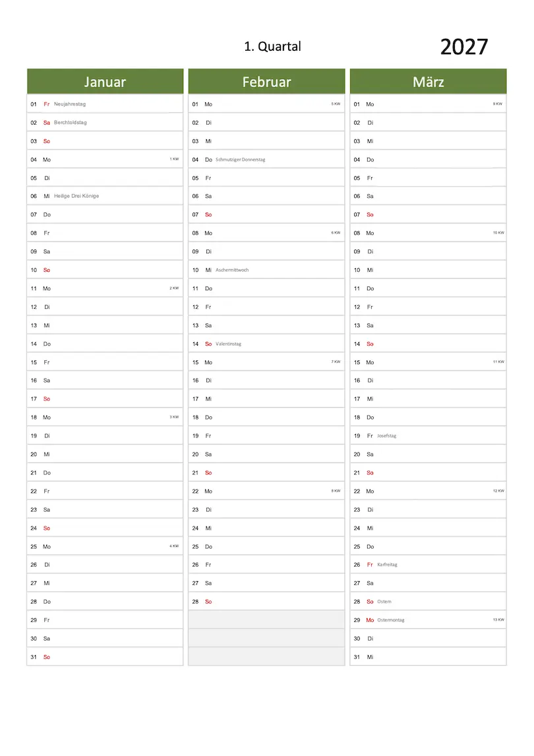Click the Schmutziger Donnerstag entry in Februar
This screenshot has height=756, width=534.
click(240, 160)
